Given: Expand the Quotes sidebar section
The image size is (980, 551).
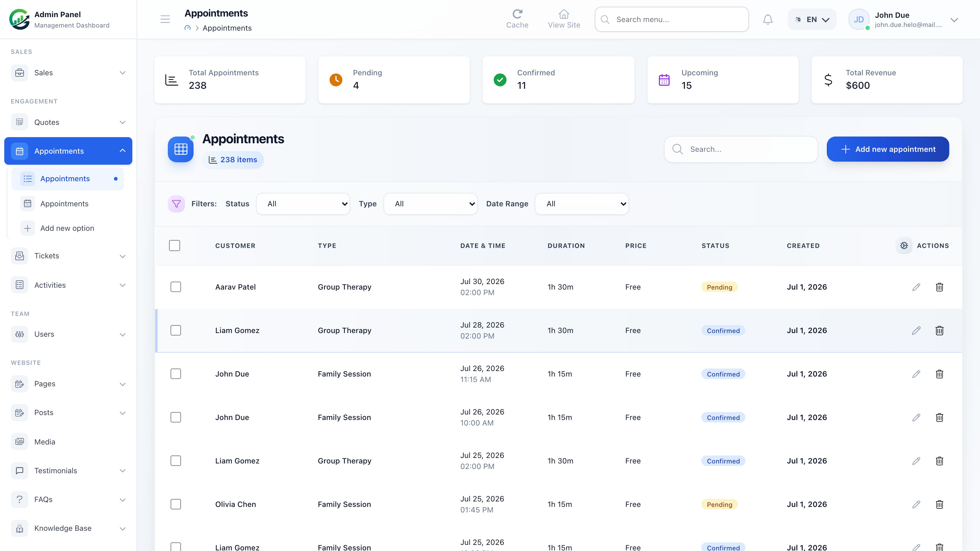Looking at the screenshot, I should [68, 122].
